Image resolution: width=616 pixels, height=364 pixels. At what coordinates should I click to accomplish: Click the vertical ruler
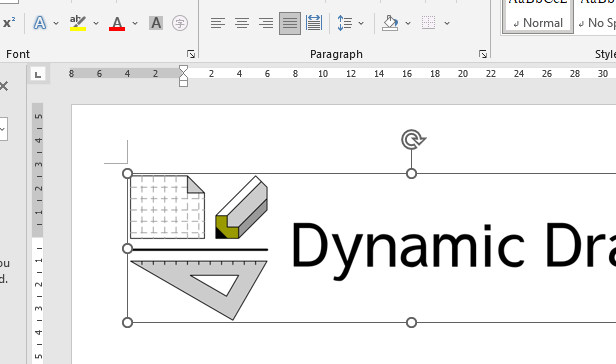point(38,233)
